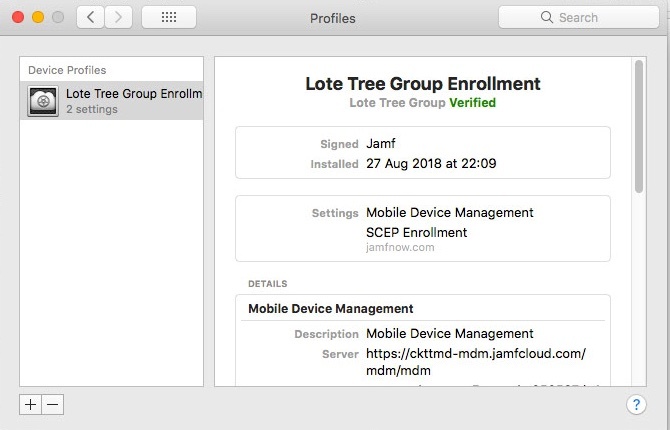
Task: Click the Lote Tree Group Enrollment profile icon
Action: 43,101
